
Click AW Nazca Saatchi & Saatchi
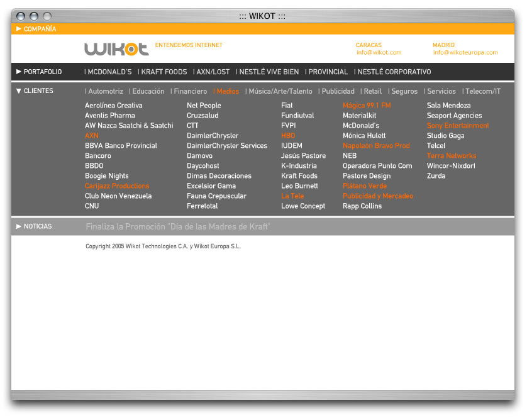tap(129, 126)
